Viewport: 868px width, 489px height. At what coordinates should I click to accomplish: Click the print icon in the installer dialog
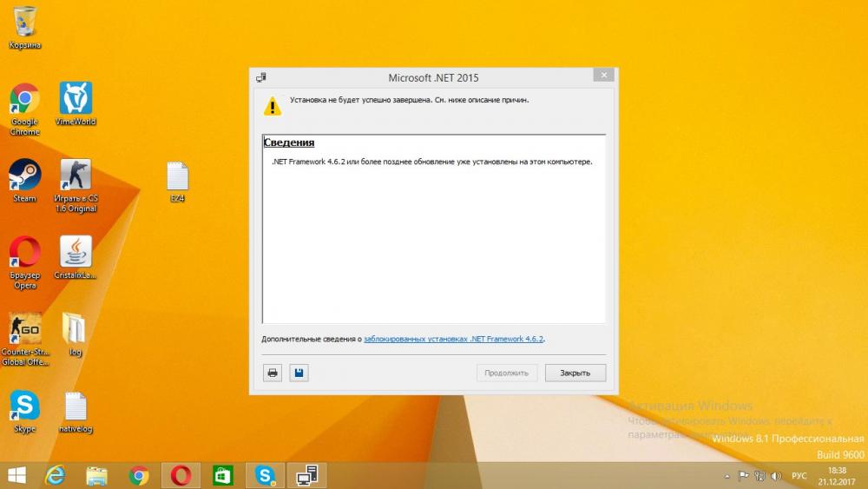(273, 373)
